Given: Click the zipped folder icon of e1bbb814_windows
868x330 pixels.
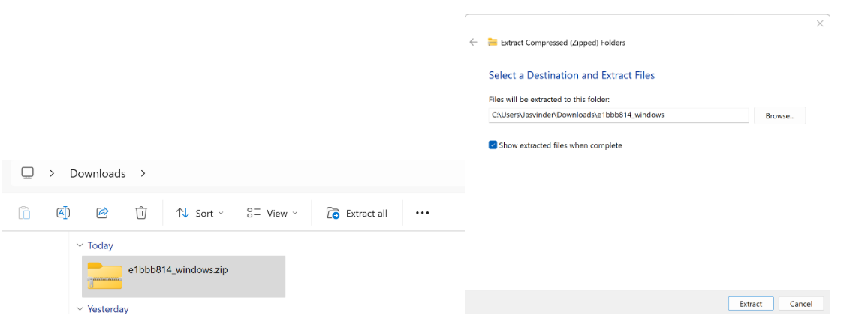Looking at the screenshot, I should 104,275.
